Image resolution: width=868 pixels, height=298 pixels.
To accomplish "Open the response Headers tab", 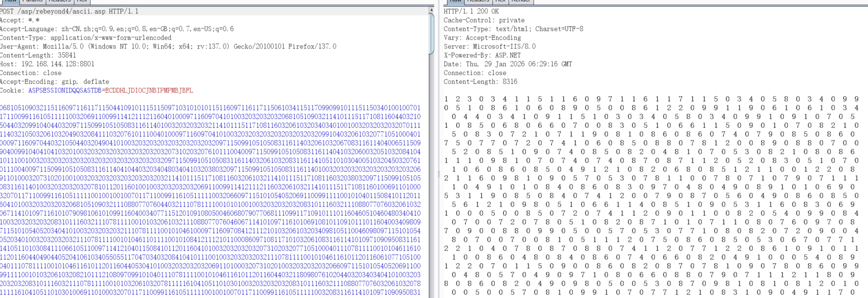I will 478,1.
